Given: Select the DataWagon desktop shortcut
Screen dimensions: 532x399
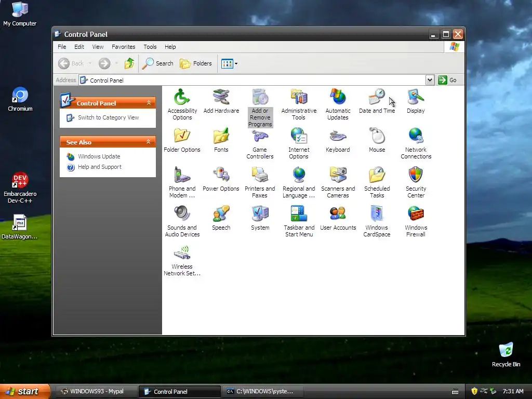Looking at the screenshot, I should pos(20,227).
